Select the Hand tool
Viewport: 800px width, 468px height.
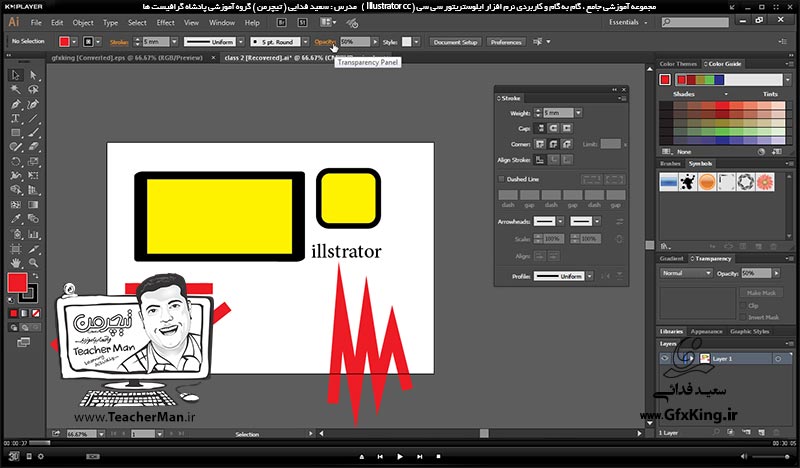click(16, 263)
